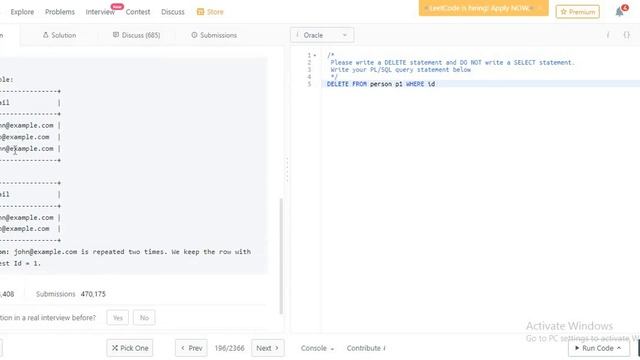Switch to the Solution tab
Viewport: 640px width, 360px height.
point(59,35)
